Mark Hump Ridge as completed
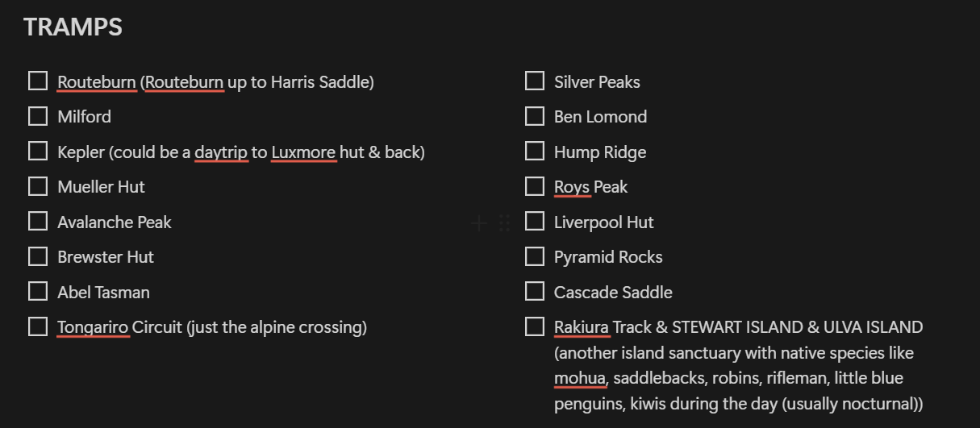The height and width of the screenshot is (428, 980). [535, 152]
